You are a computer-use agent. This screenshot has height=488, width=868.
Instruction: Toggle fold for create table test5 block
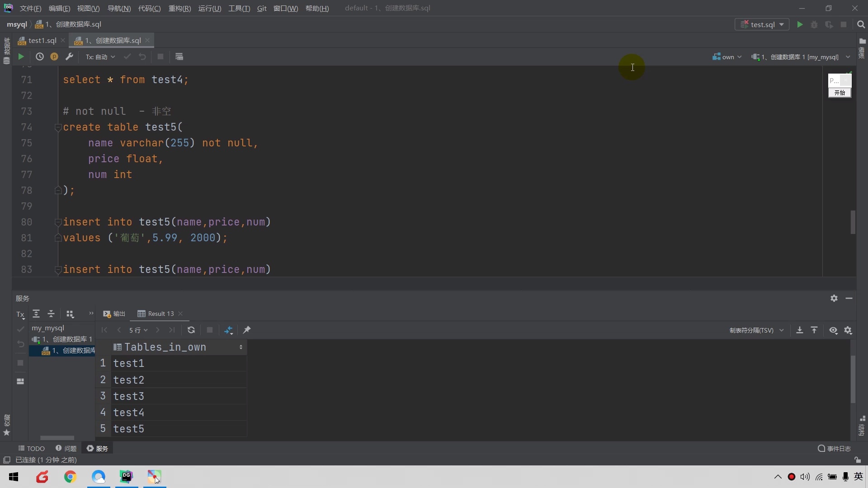(58, 127)
